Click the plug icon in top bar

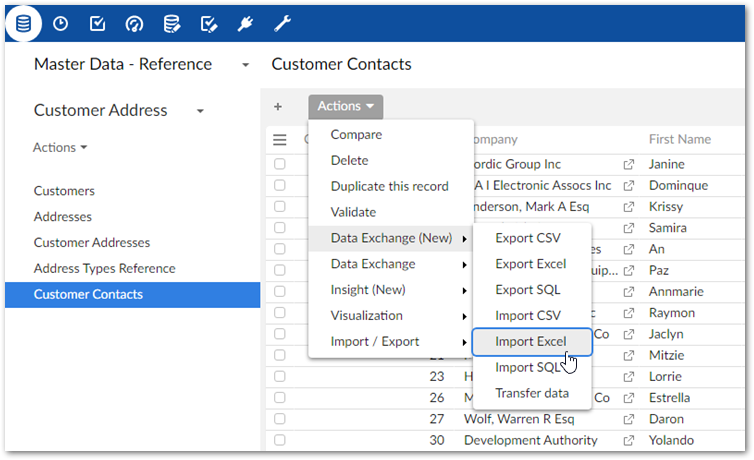coord(245,23)
